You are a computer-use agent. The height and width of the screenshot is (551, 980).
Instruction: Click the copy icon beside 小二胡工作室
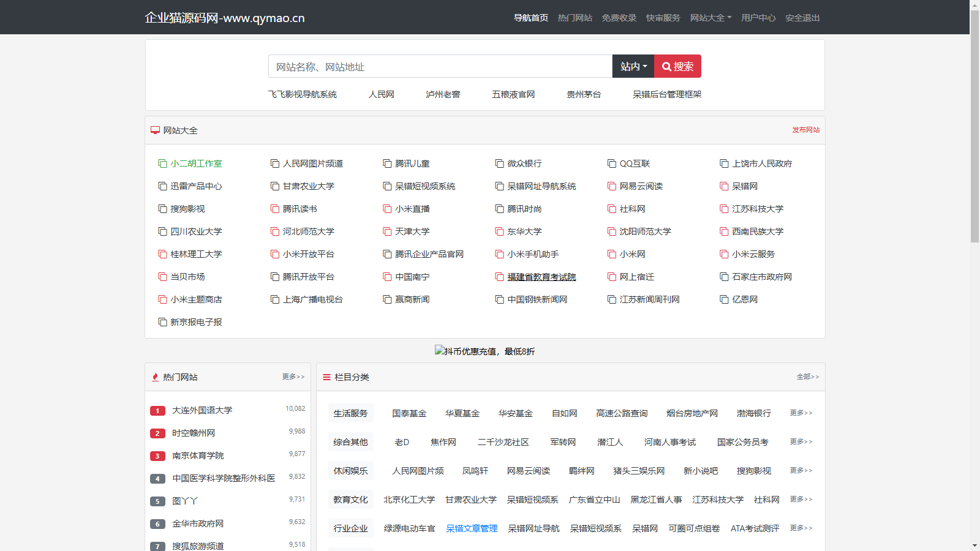[162, 163]
